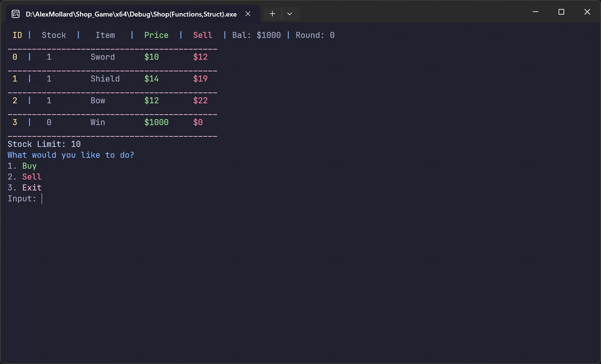Click the Round: 0 counter
The width and height of the screenshot is (601, 364).
click(x=315, y=35)
